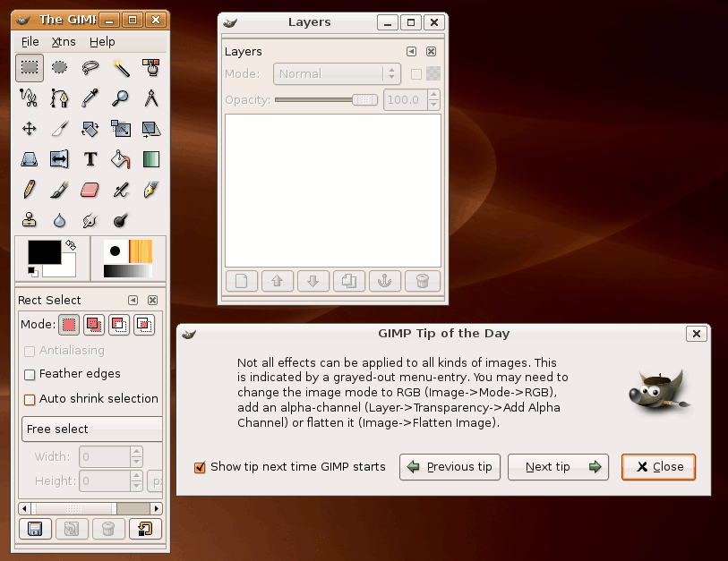Open the File menu
Viewport: 728px width, 561px height.
coord(30,41)
